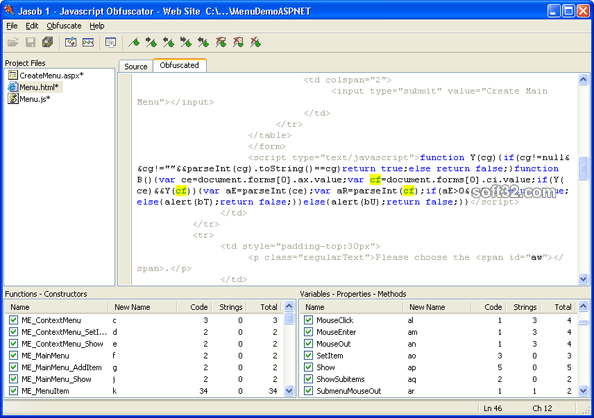Click the plain green flag bookmark icon
This screenshot has height=418, width=594.
[134, 42]
